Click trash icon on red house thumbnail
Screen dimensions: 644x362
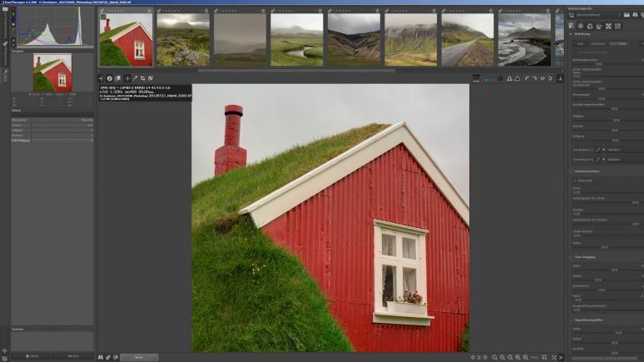tap(150, 11)
